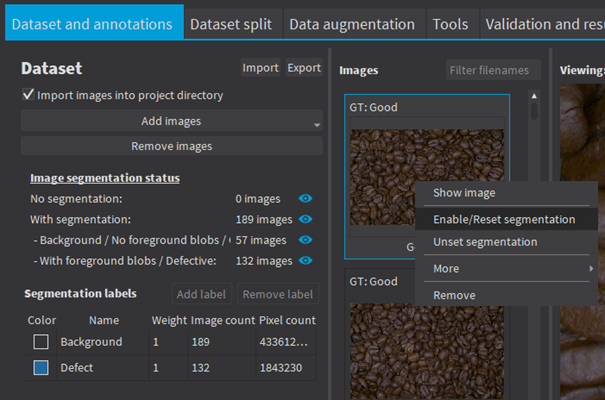Viewport: 605px width, 400px height.
Task: Open the Image segmentation status link
Action: 105,178
